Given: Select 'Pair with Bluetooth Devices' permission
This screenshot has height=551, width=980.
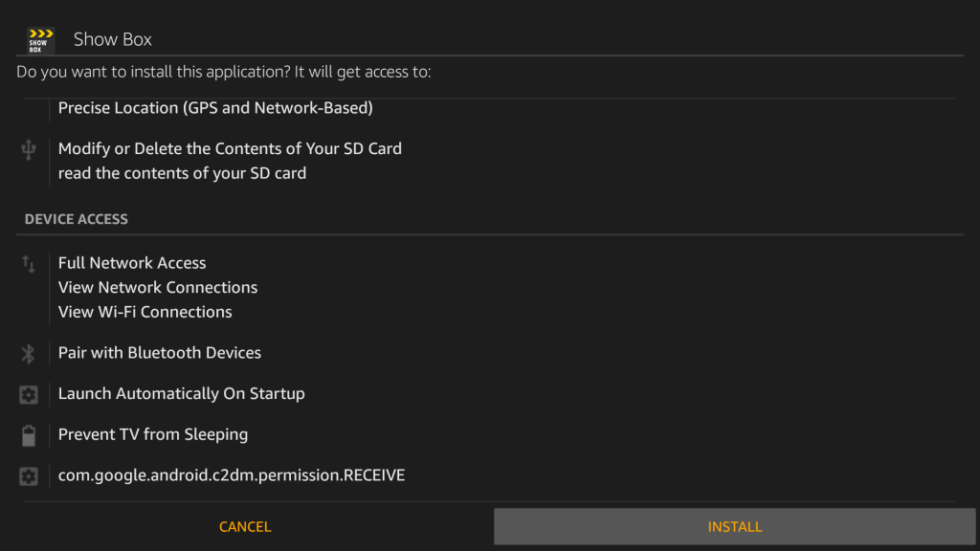Looking at the screenshot, I should pyautogui.click(x=160, y=352).
